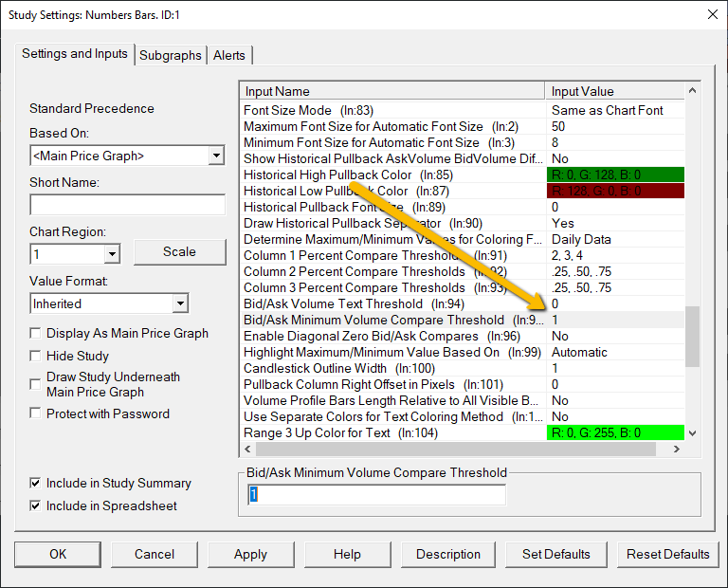Click the inputs list scroll down arrow
Image resolution: width=728 pixels, height=588 pixels.
(x=692, y=433)
